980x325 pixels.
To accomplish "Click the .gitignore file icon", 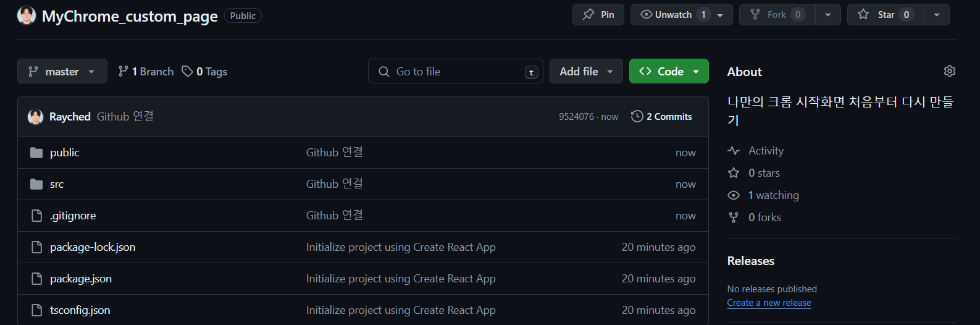I will [x=36, y=216].
